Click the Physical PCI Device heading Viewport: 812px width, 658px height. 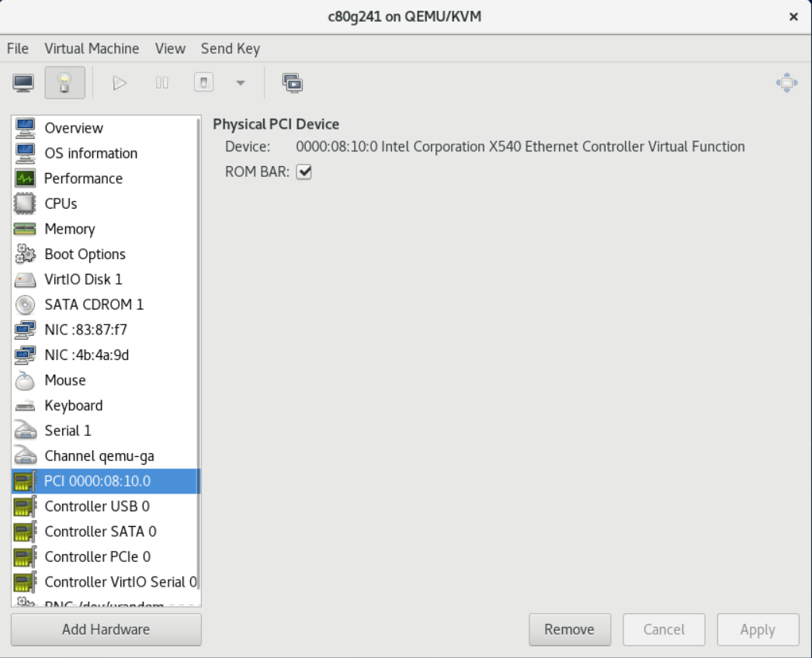[x=276, y=124]
